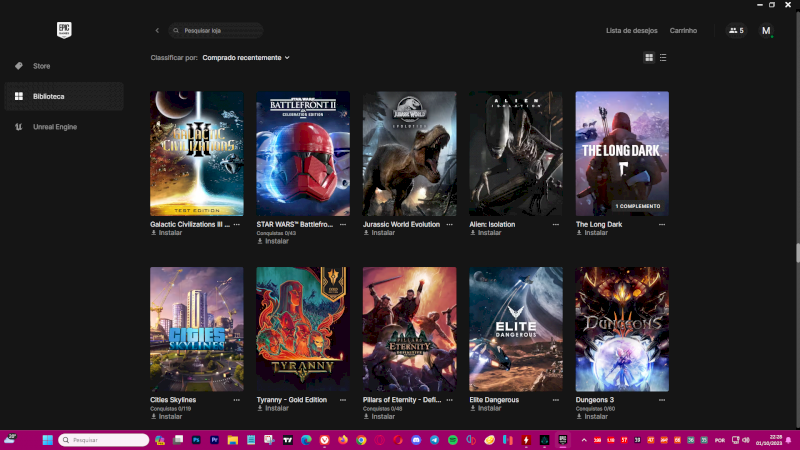Open more options for The Long Dark
Image resolution: width=800 pixels, height=450 pixels.
tap(662, 224)
